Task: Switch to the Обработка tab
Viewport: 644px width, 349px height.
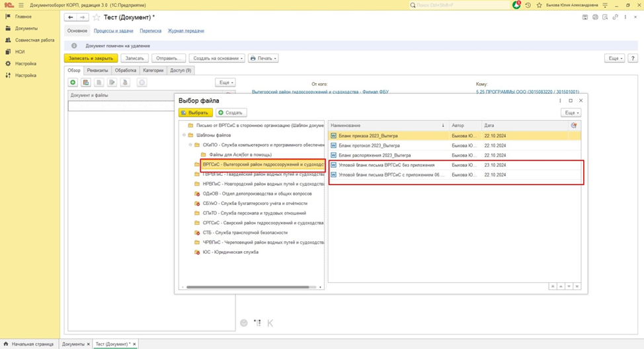Action: [125, 70]
